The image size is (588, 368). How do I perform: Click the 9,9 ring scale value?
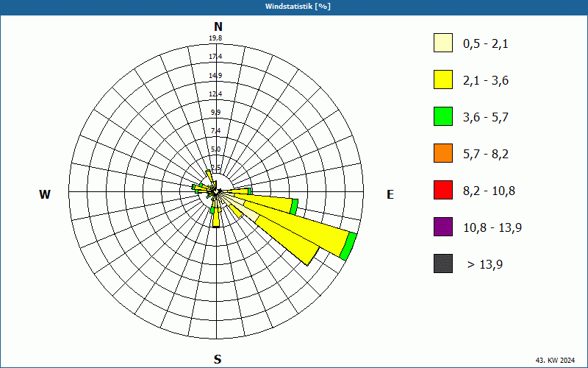tap(215, 113)
